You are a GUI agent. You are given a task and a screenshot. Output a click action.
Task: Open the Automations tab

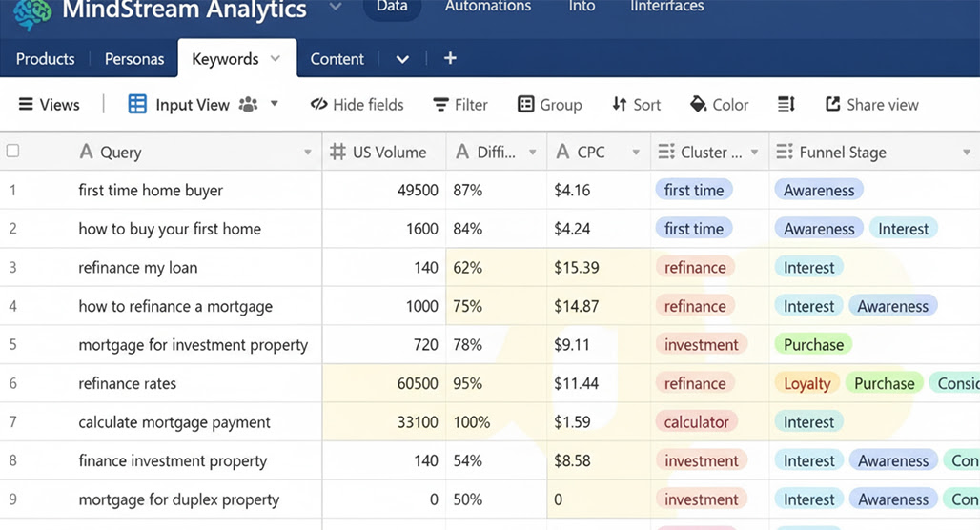point(488,7)
